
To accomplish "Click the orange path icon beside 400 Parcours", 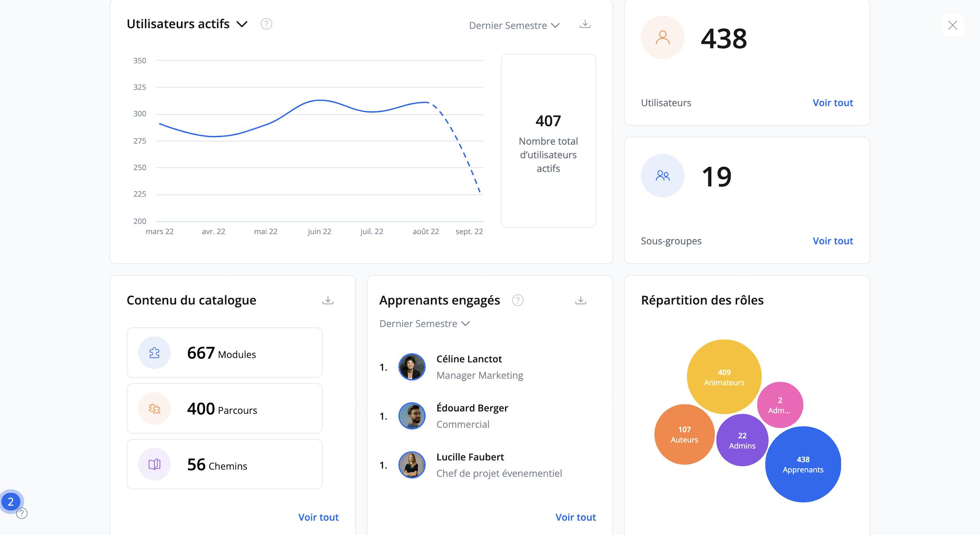I will 154,409.
